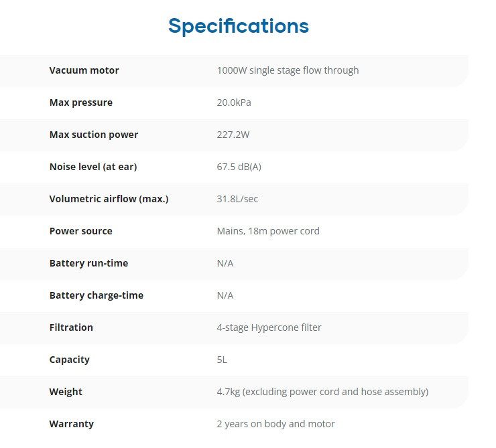Click the Battery charge-time label
The width and height of the screenshot is (496, 448).
97,295
